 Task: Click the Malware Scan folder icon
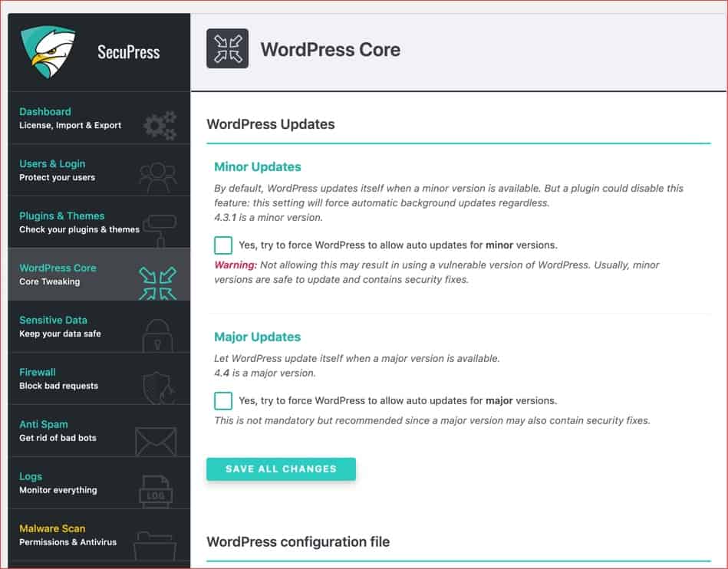click(155, 546)
